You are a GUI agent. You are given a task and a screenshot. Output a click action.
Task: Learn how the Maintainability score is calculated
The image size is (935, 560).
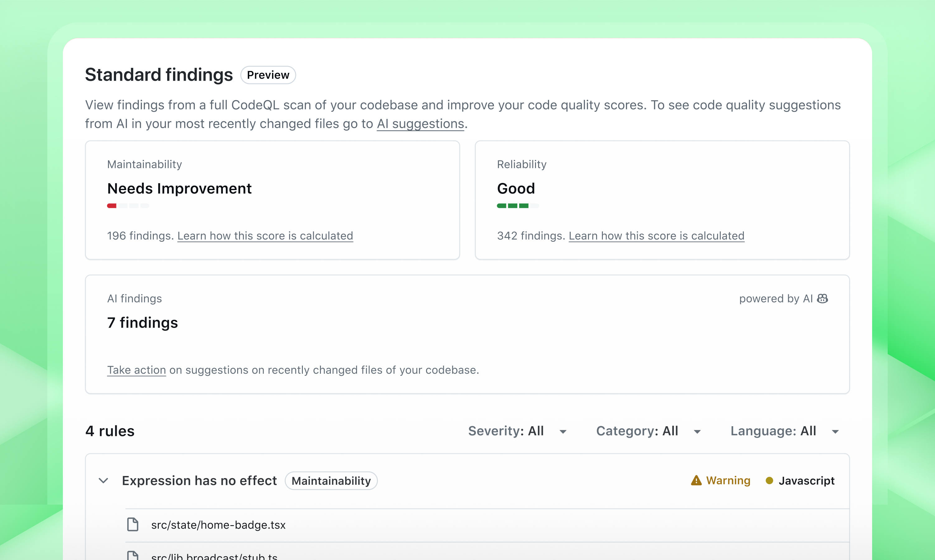tap(265, 236)
